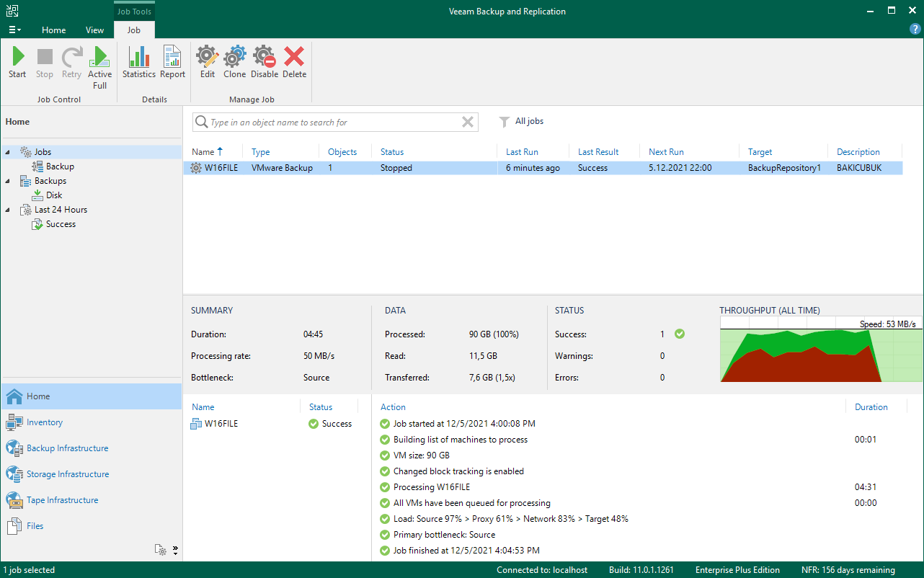Open the Backup Infrastructure view
The height and width of the screenshot is (578, 924).
pos(67,448)
